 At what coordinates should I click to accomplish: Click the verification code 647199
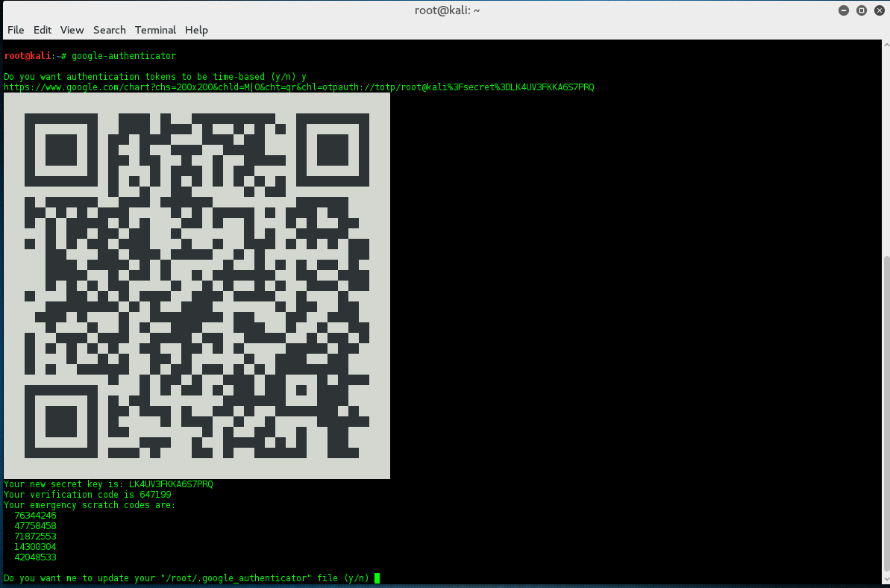coord(155,495)
